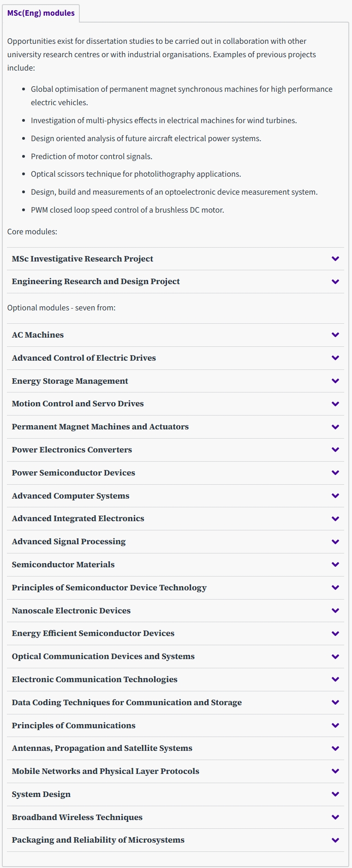The width and height of the screenshot is (352, 868).
Task: Open the AC Machines chevron arrow
Action: tap(335, 335)
